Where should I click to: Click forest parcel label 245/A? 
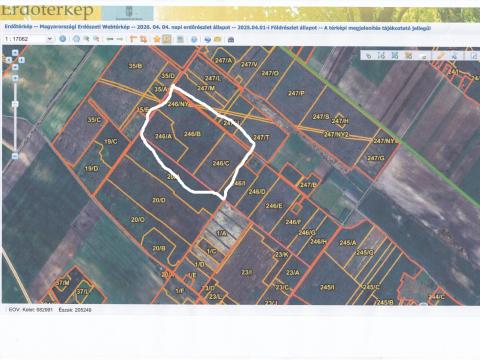pyautogui.click(x=348, y=243)
